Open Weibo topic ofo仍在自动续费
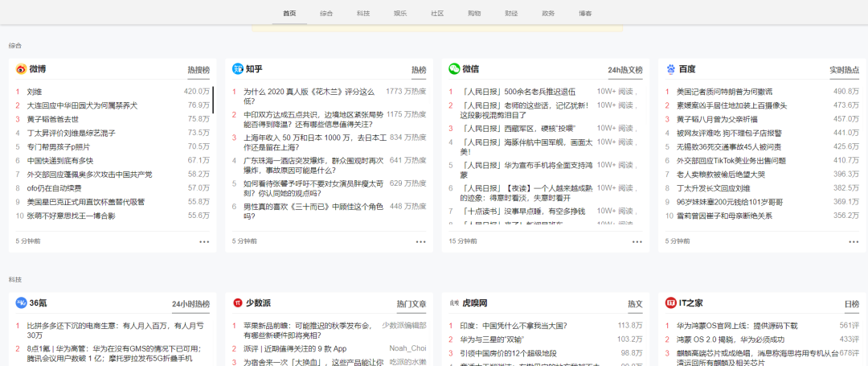This screenshot has height=366, width=868. coord(55,188)
